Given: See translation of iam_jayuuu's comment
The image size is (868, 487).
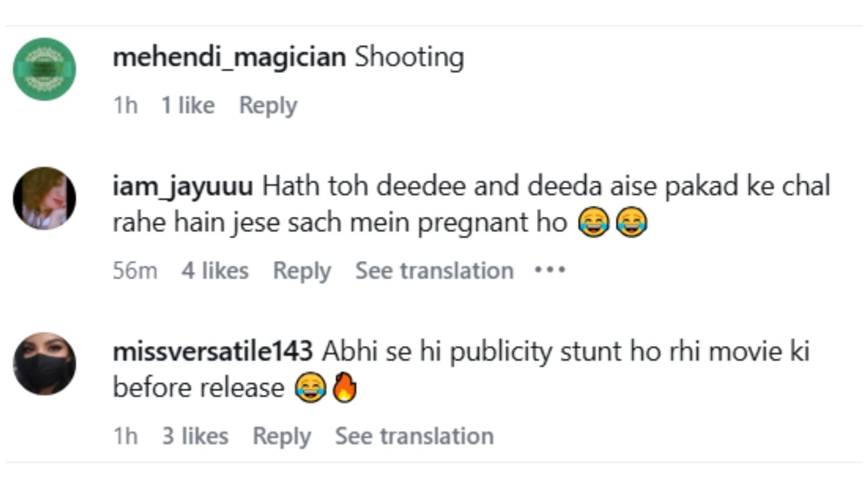Looking at the screenshot, I should pos(434,270).
